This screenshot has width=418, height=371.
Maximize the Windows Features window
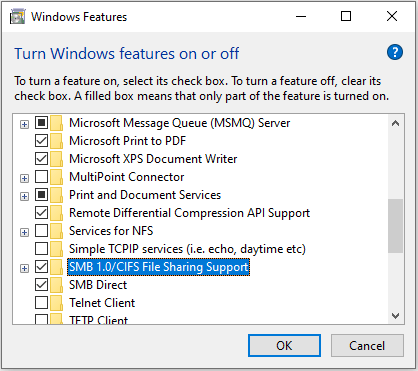(x=346, y=16)
